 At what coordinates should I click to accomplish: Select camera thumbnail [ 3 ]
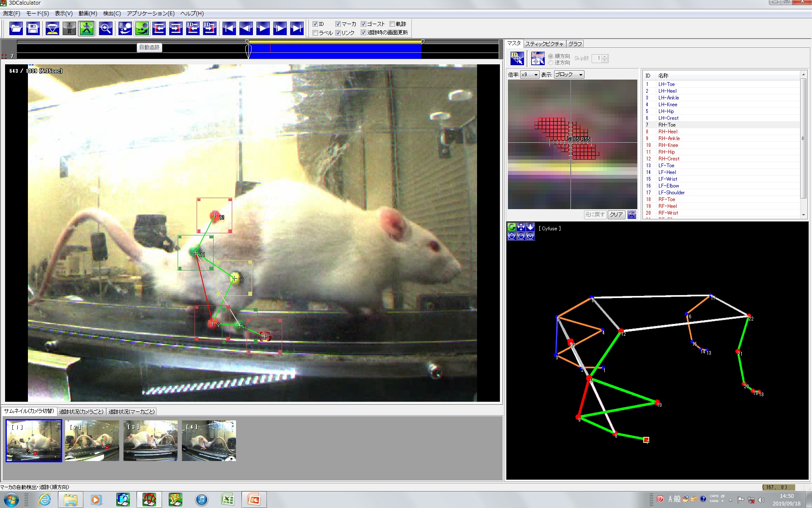pos(150,440)
